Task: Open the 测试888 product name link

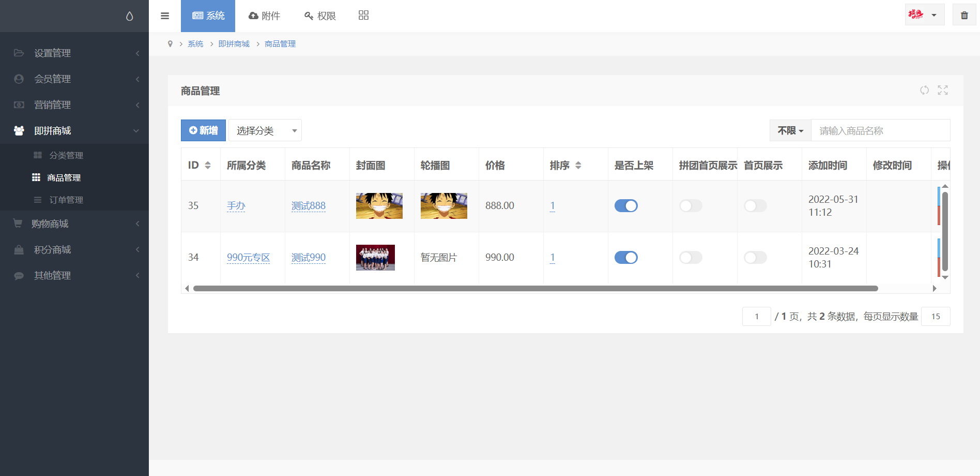Action: point(309,206)
